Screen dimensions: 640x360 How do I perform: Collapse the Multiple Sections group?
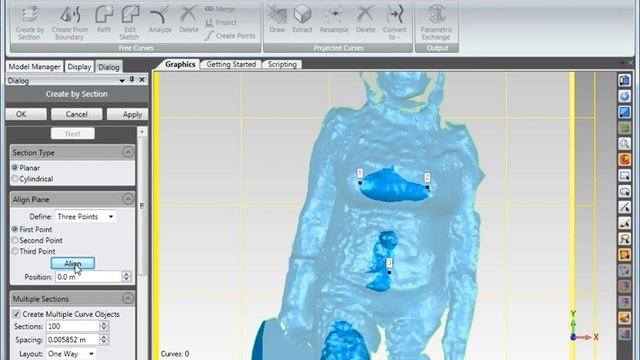pyautogui.click(x=128, y=298)
